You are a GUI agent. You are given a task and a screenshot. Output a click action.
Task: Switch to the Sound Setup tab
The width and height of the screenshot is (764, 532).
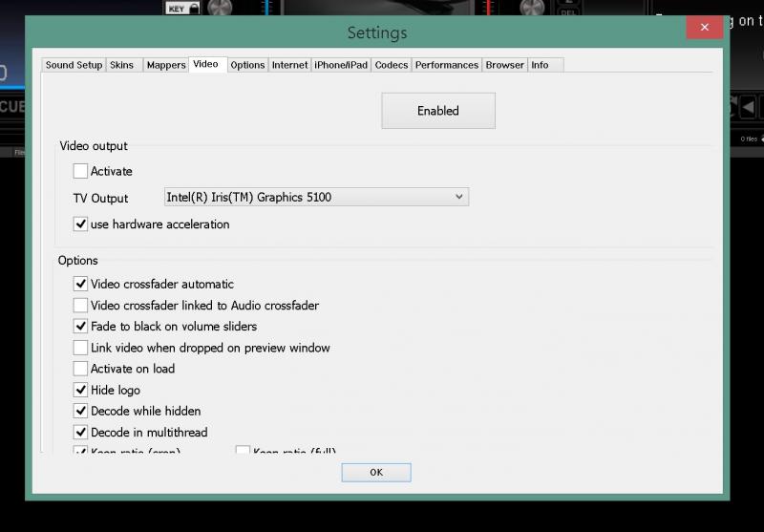point(74,65)
